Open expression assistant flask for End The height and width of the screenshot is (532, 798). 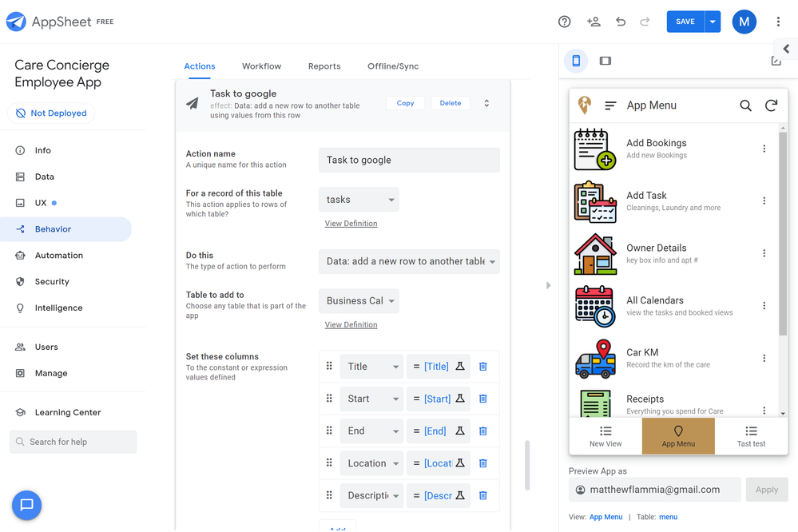460,431
